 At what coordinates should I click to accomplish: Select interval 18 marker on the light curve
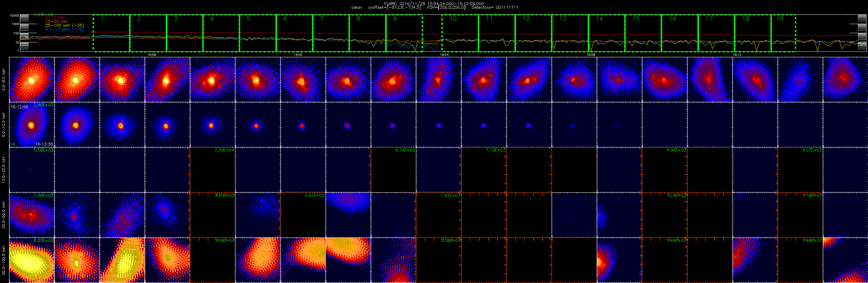746,19
